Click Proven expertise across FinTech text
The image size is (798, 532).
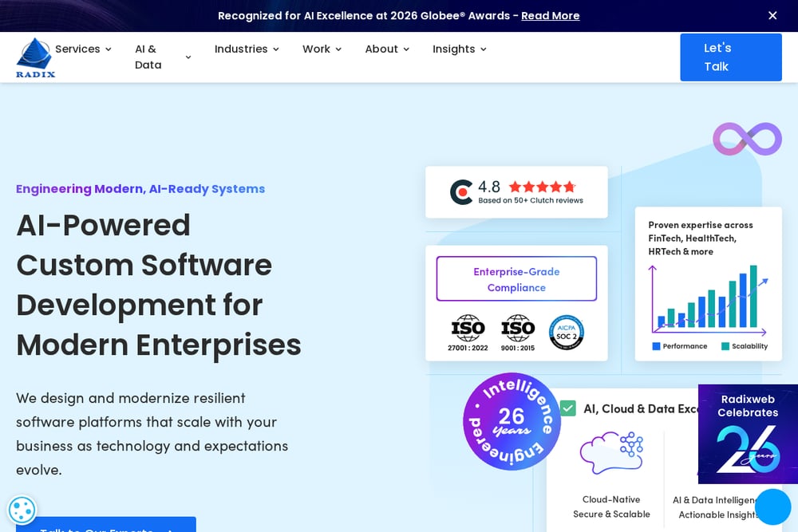click(701, 238)
